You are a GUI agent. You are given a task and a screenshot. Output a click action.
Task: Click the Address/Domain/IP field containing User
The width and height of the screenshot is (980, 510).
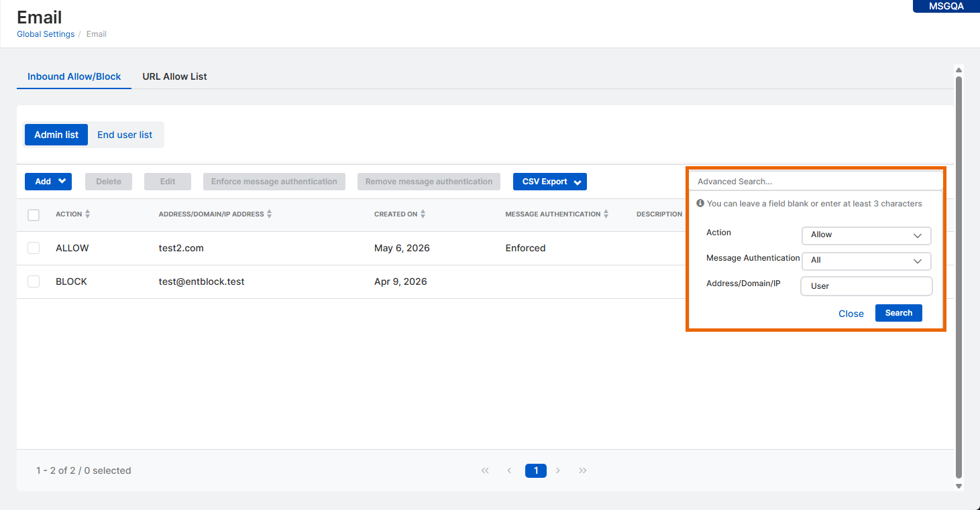867,286
